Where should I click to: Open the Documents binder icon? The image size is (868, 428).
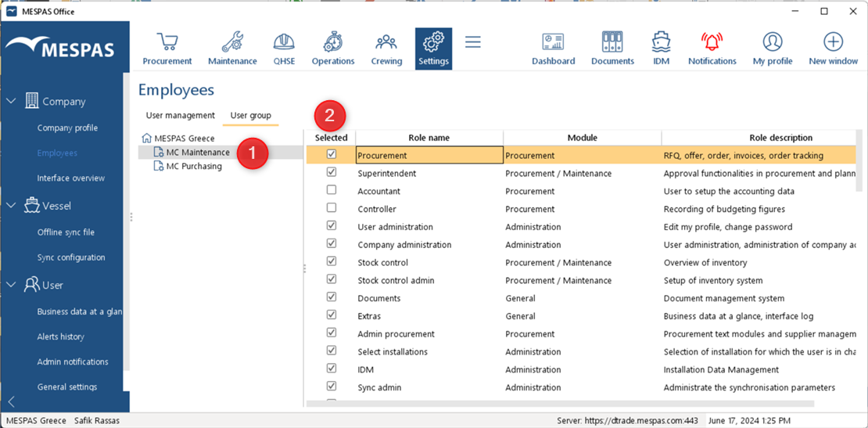pyautogui.click(x=612, y=42)
